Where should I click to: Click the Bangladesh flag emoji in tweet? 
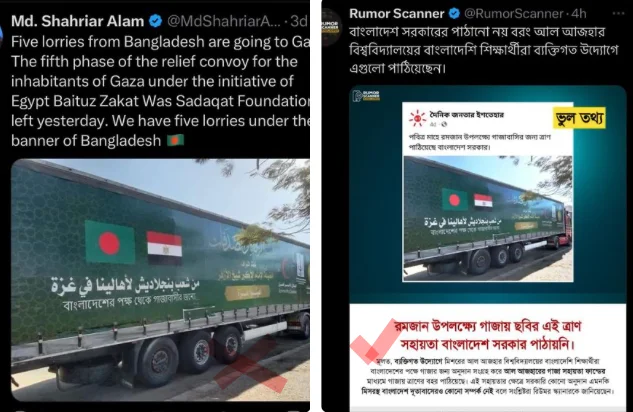[x=175, y=140]
